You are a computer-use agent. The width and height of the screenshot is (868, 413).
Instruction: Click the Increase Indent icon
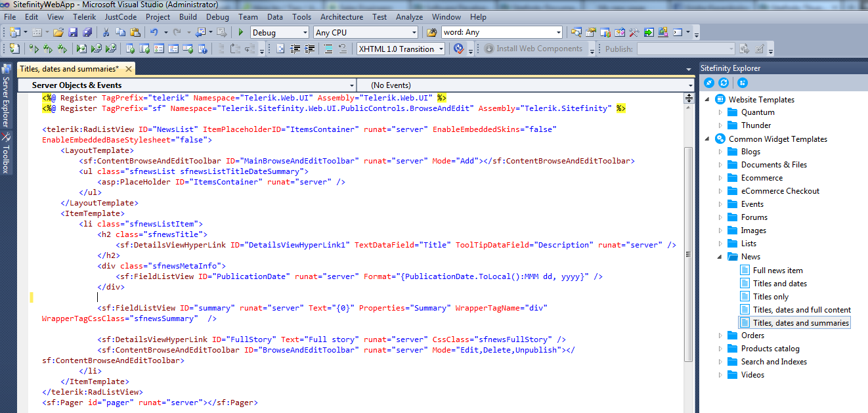[309, 49]
